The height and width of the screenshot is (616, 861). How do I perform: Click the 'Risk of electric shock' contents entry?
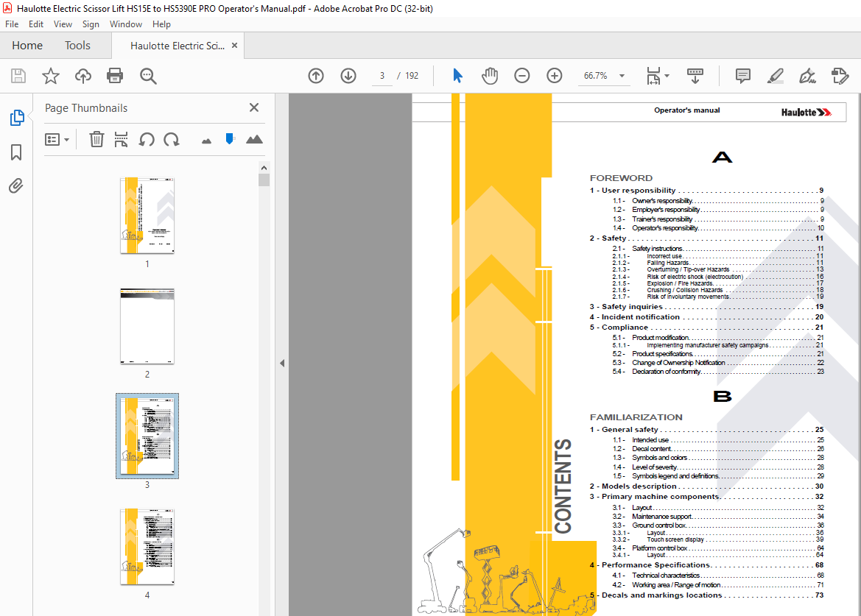[x=718, y=277]
